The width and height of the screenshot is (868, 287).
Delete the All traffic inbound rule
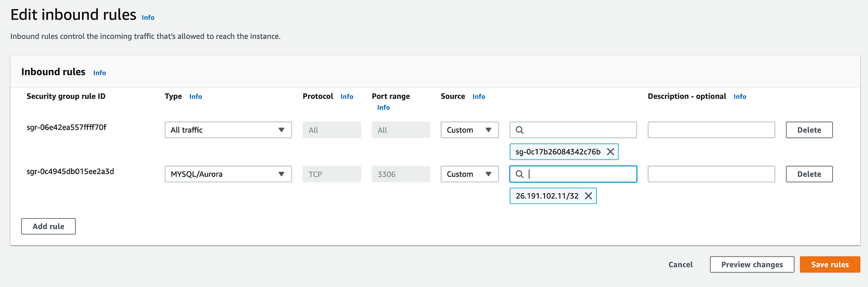(x=809, y=130)
